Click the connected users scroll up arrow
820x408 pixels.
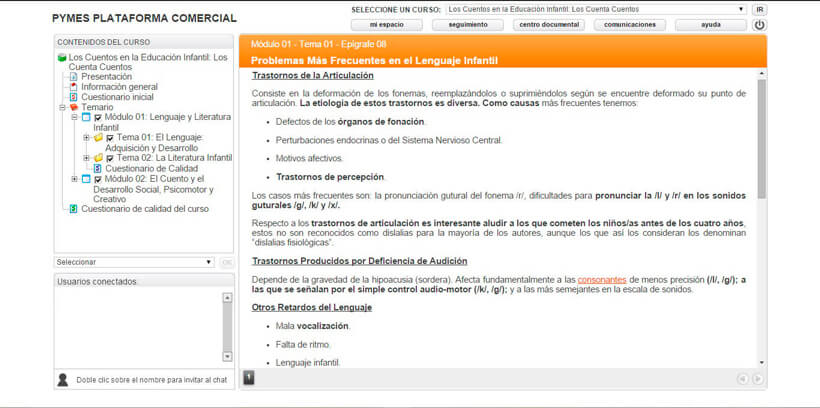coord(227,298)
